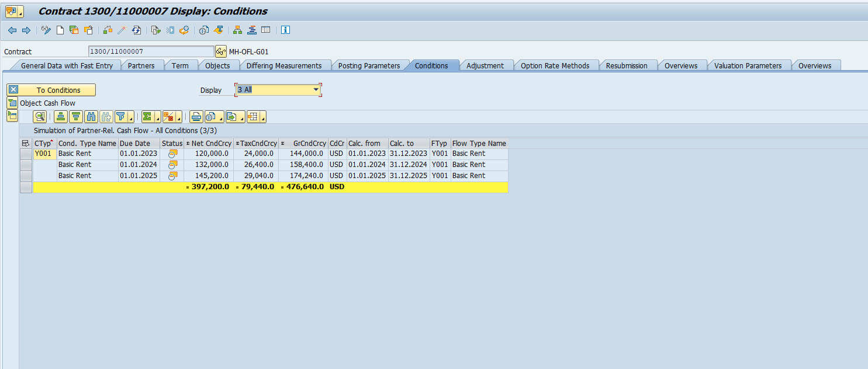Open the Adjustment tab
868x369 pixels.
(486, 65)
